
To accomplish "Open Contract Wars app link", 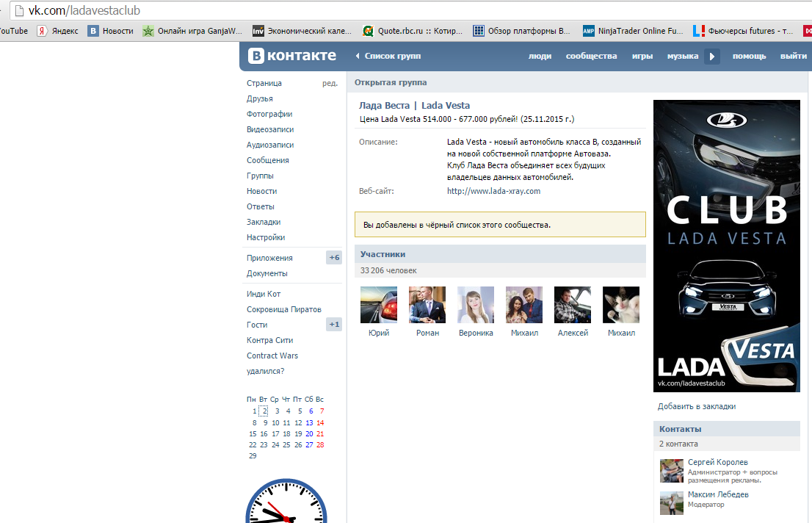I will click(272, 356).
